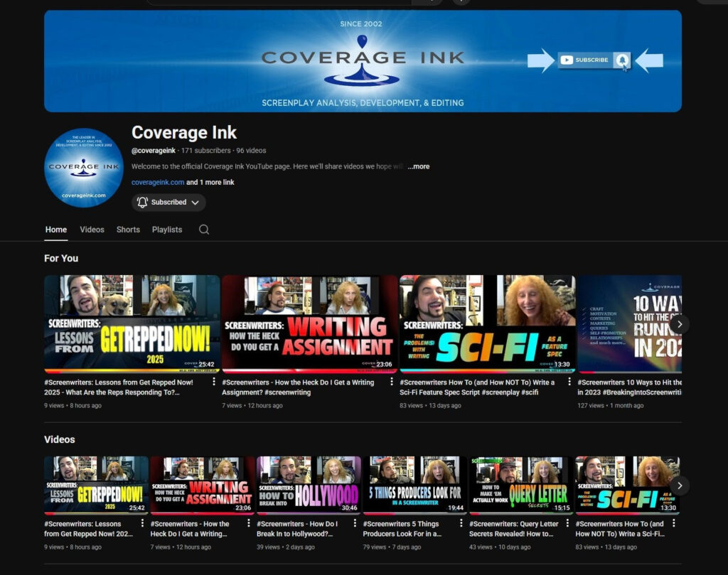Image resolution: width=728 pixels, height=575 pixels.
Task: Open the coverageink.com link
Action: 158,182
